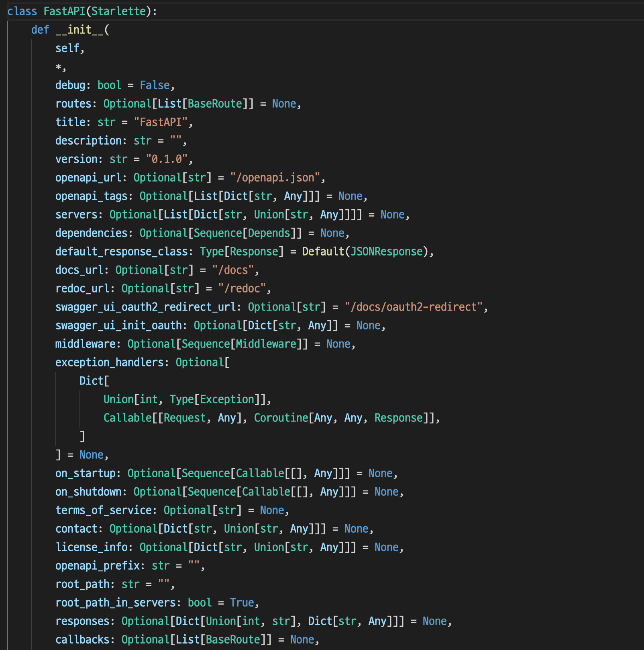The width and height of the screenshot is (644, 650).
Task: Click the Default function call name
Action: pyautogui.click(x=323, y=251)
